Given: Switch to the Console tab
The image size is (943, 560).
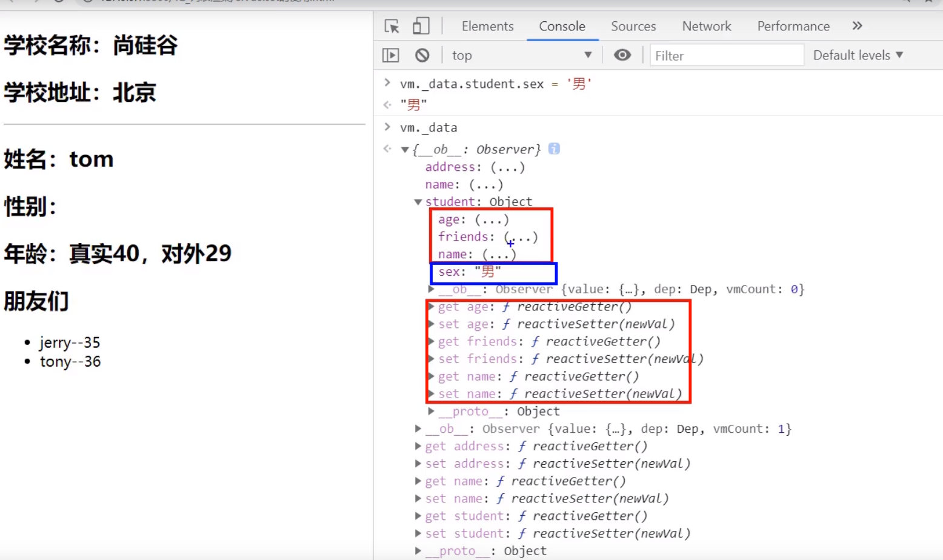Looking at the screenshot, I should (x=562, y=26).
